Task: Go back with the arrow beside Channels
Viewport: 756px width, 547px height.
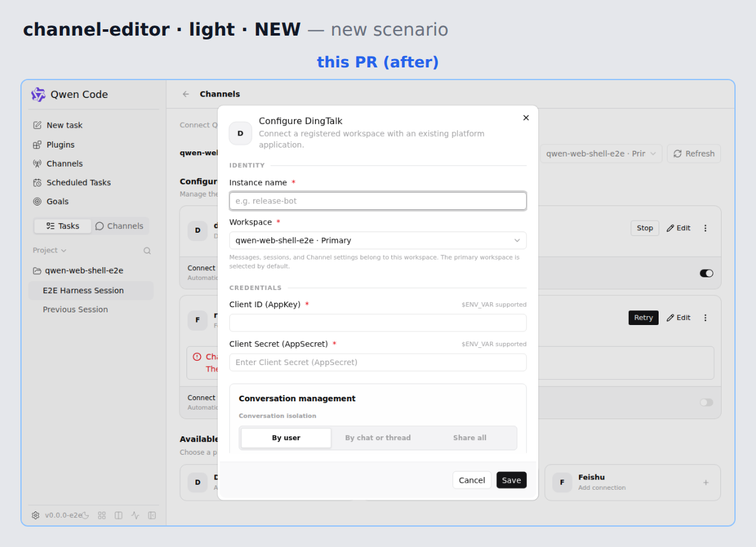Action: click(x=186, y=94)
